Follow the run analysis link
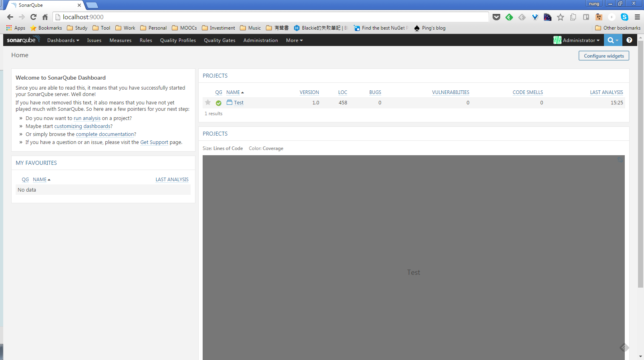Viewport: 644px width, 360px height. click(x=87, y=118)
